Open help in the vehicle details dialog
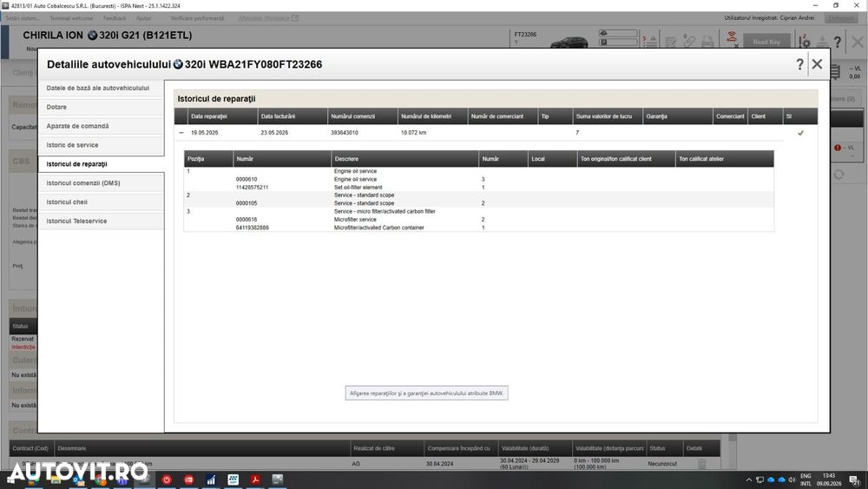The height and width of the screenshot is (489, 868). 799,64
